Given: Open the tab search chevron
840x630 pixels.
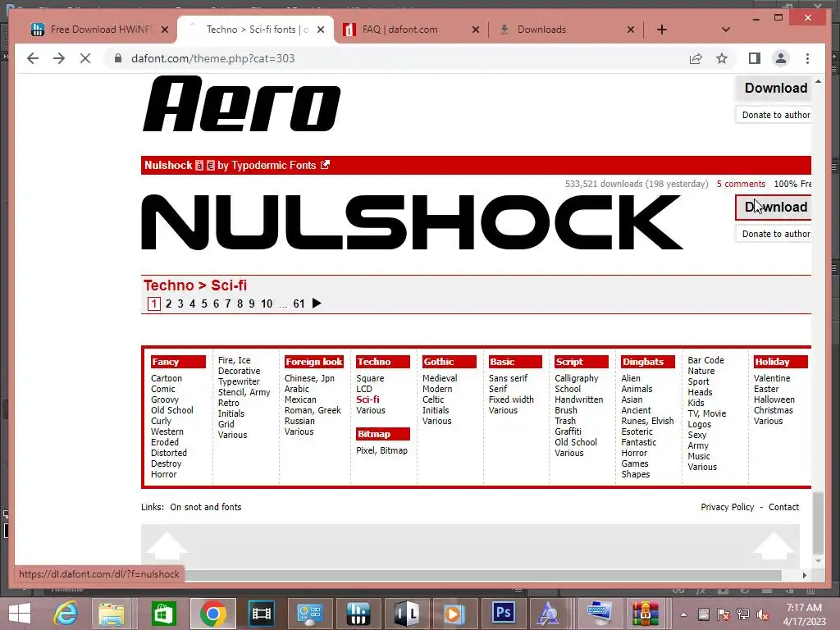Looking at the screenshot, I should tap(726, 30).
